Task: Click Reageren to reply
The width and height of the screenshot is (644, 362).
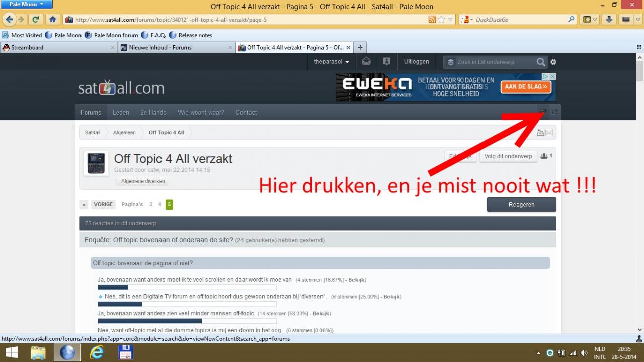Action: [521, 205]
